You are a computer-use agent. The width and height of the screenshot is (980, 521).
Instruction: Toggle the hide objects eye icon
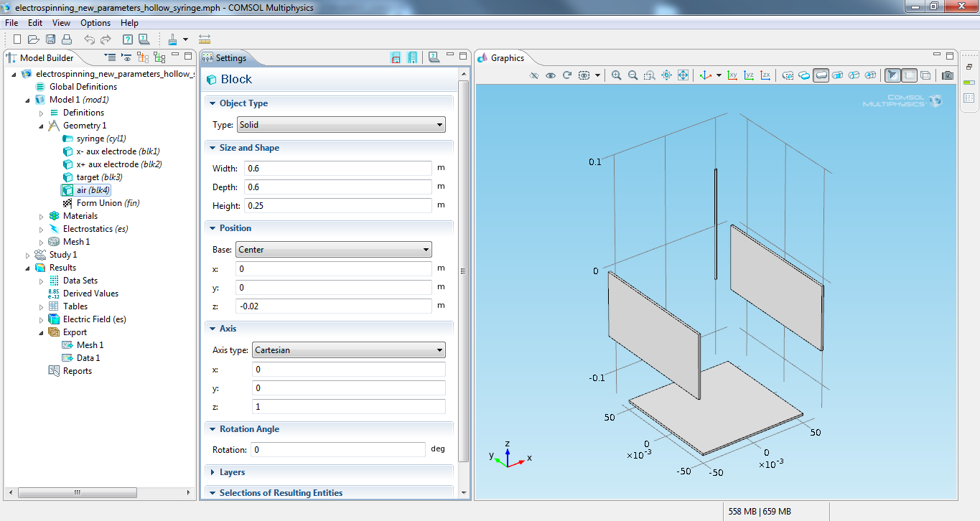533,75
